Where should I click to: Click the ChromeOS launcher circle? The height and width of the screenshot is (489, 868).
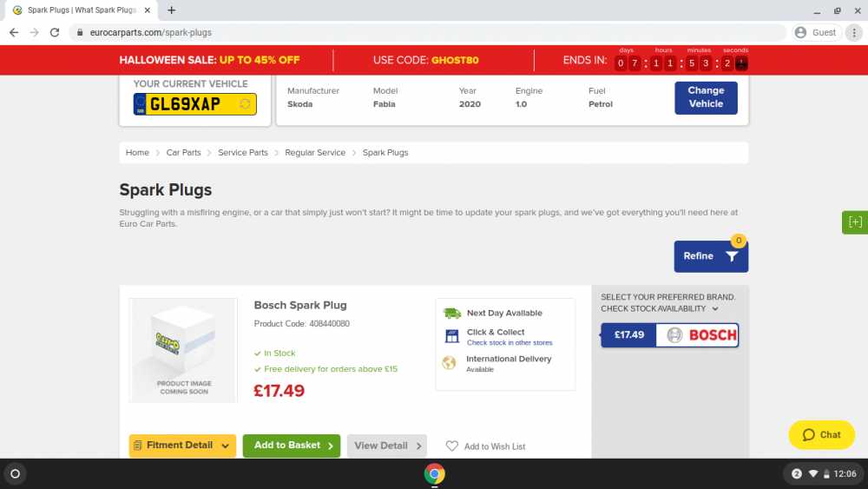(16, 474)
